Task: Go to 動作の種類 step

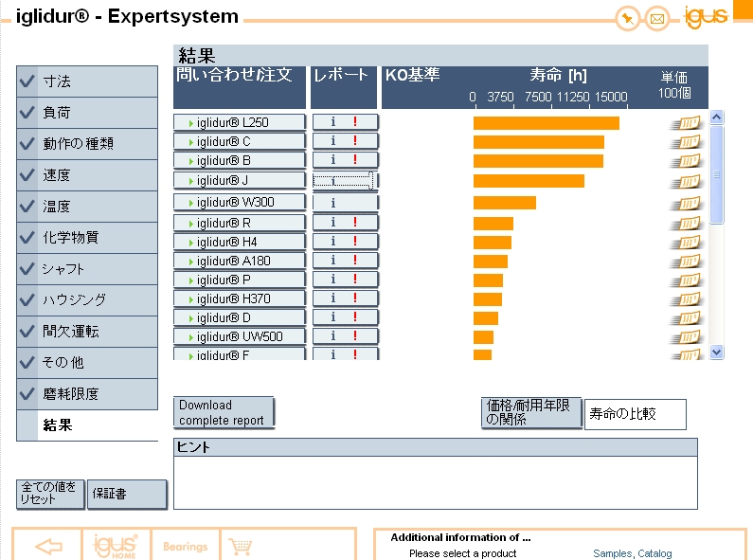Action: [x=87, y=144]
